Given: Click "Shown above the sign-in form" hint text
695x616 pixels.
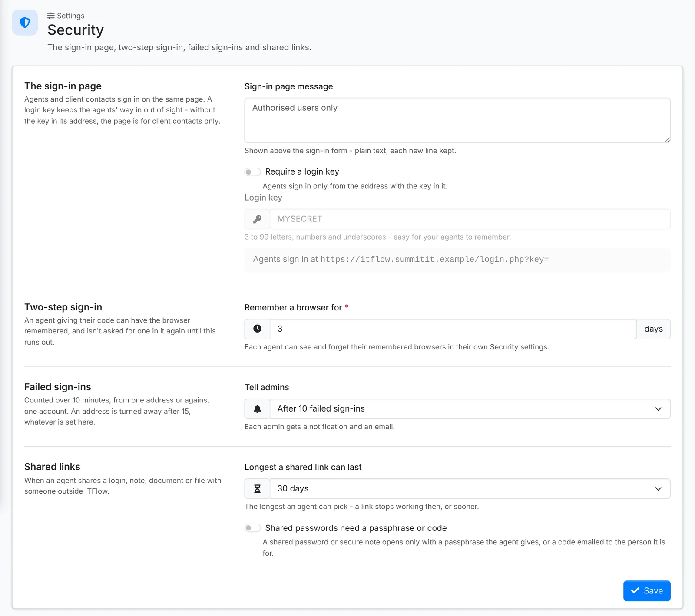Looking at the screenshot, I should tap(350, 151).
